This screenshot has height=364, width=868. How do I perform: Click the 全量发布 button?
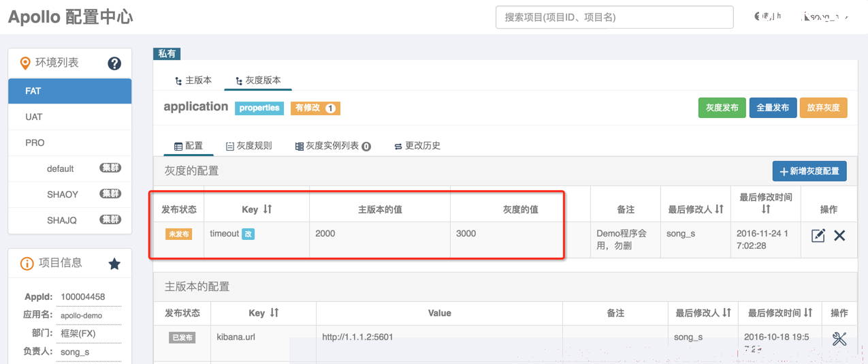point(773,108)
